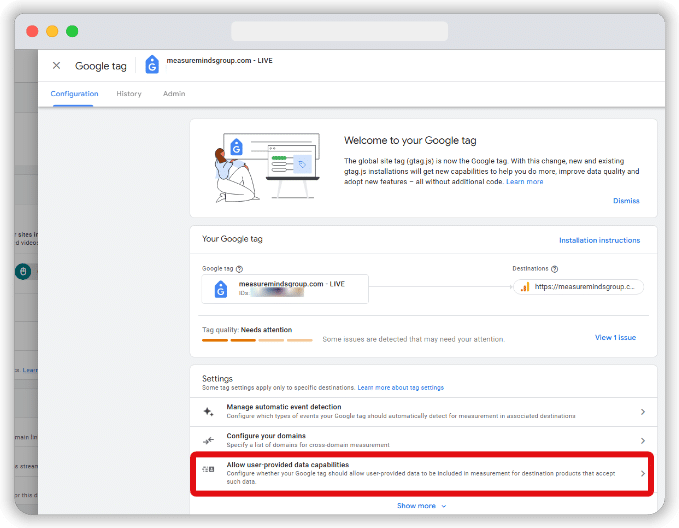View 1 issue for tag quality
Screen dimensions: 679x528
pos(615,337)
